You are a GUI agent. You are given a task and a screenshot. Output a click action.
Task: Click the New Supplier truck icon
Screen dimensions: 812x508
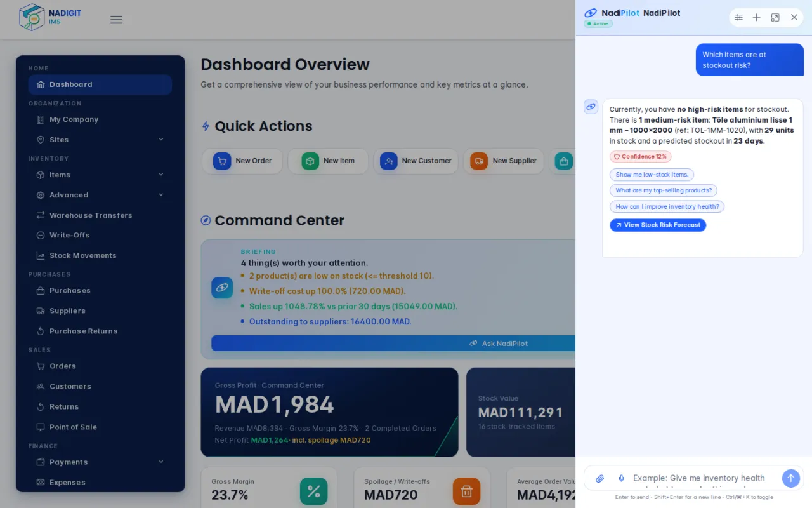(x=479, y=161)
